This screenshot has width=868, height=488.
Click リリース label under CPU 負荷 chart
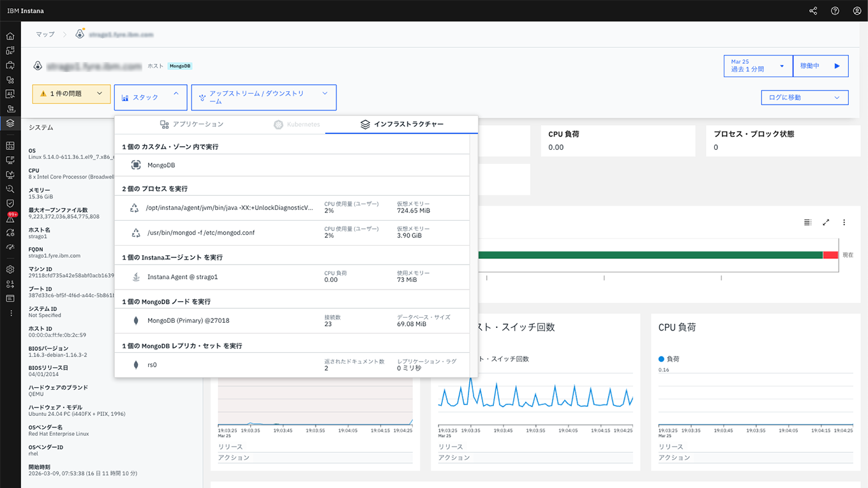pyautogui.click(x=671, y=447)
